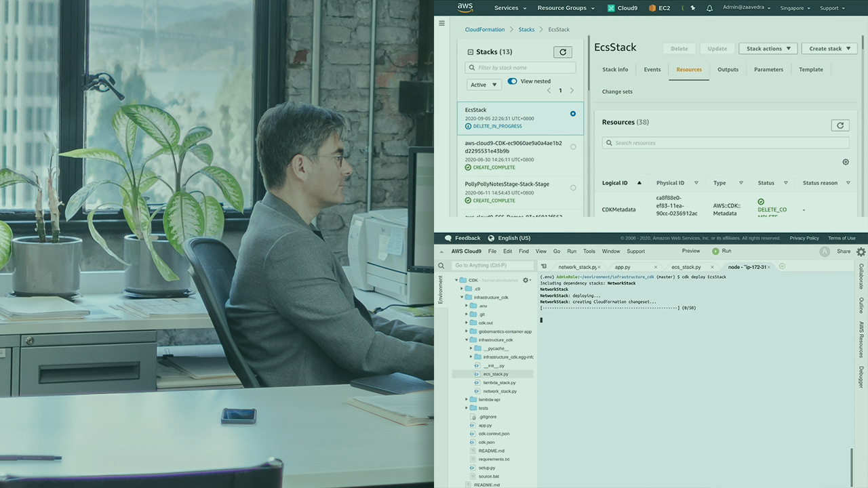
Task: Type in the Search resources field
Action: tap(726, 142)
